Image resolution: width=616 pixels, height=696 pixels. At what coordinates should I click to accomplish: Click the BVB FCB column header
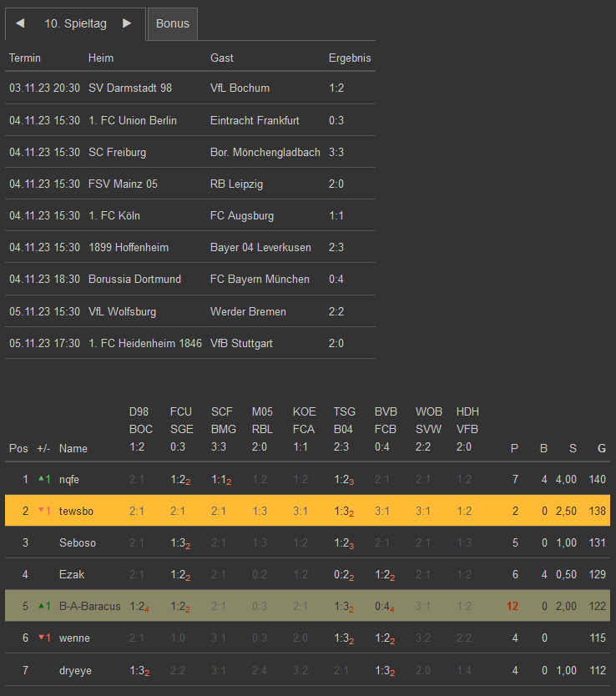coord(386,429)
